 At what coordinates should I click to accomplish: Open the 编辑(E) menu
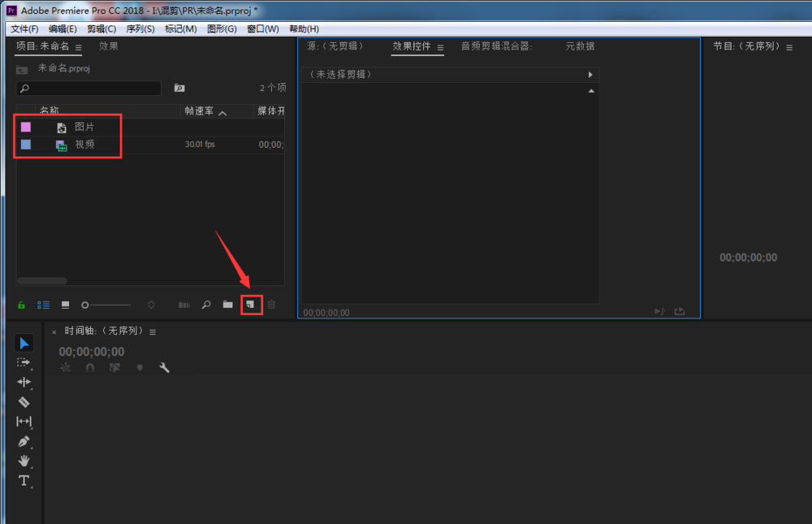pos(63,29)
